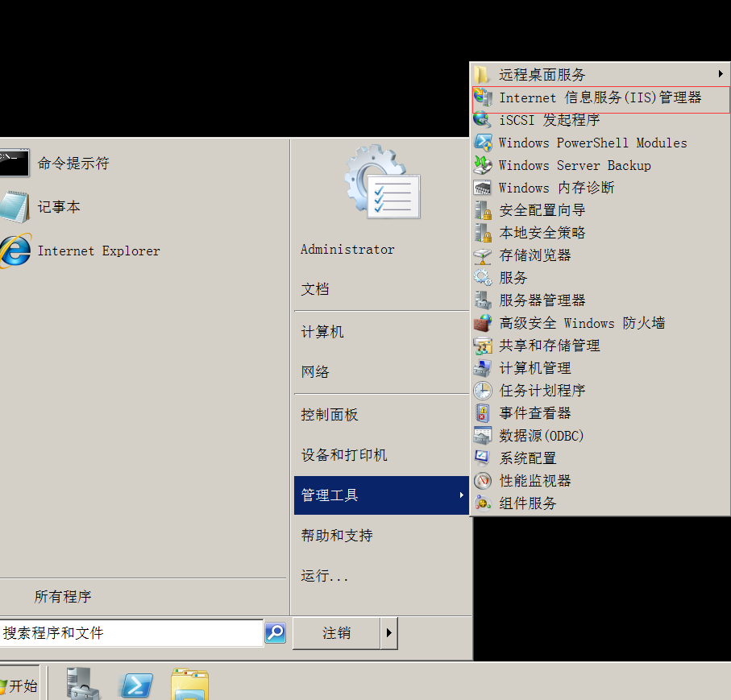Open Windows PowerShell Modules icon
The height and width of the screenshot is (700, 731).
(x=483, y=143)
